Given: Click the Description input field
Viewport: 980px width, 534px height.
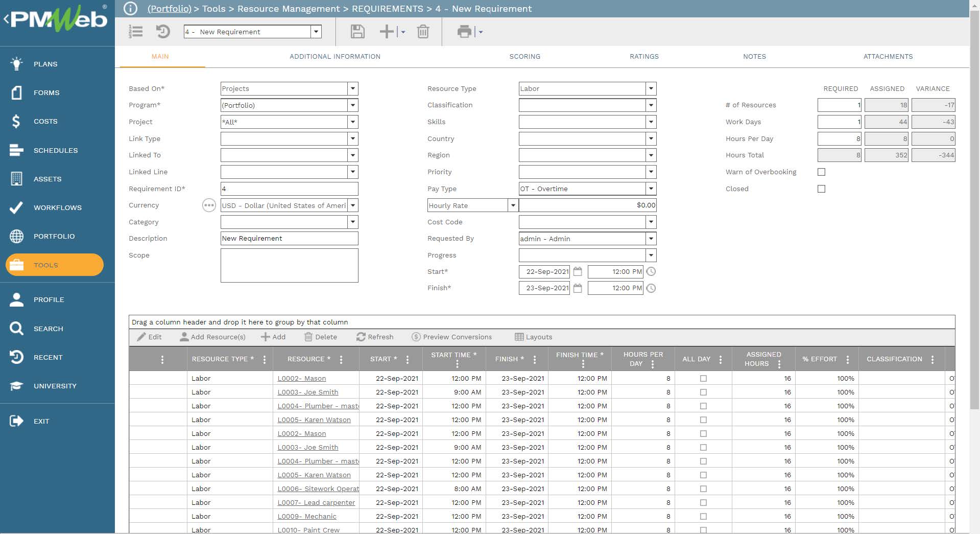Looking at the screenshot, I should pyautogui.click(x=289, y=239).
